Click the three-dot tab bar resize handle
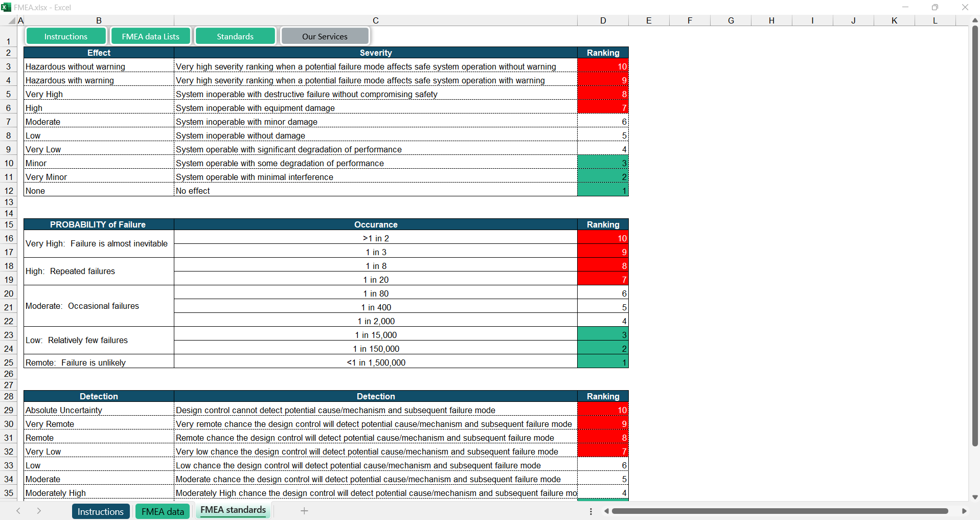 591,511
